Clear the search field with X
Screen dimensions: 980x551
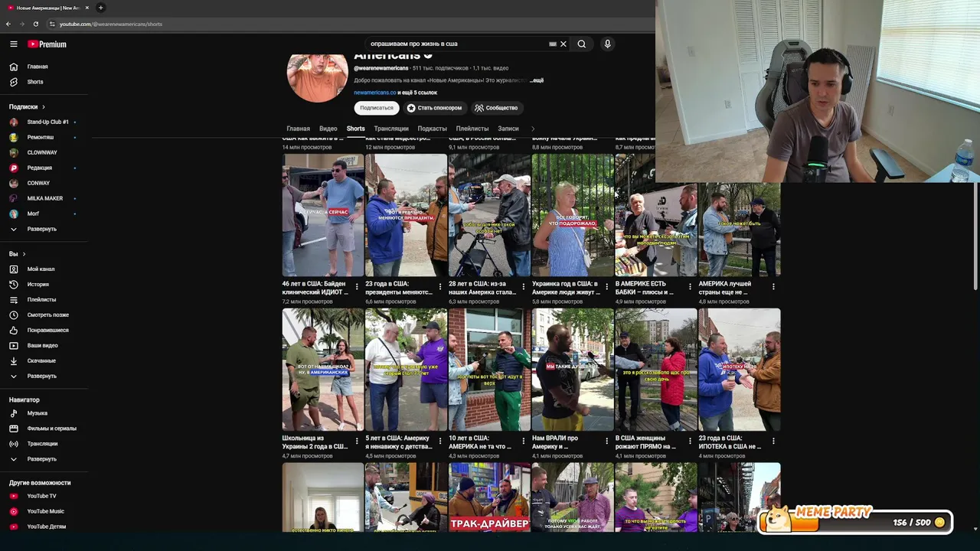coord(563,44)
